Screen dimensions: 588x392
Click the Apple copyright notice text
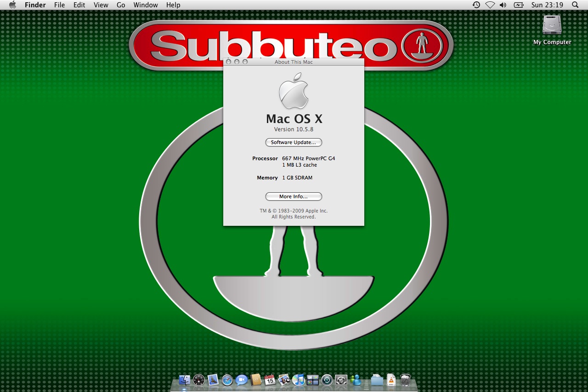click(294, 214)
